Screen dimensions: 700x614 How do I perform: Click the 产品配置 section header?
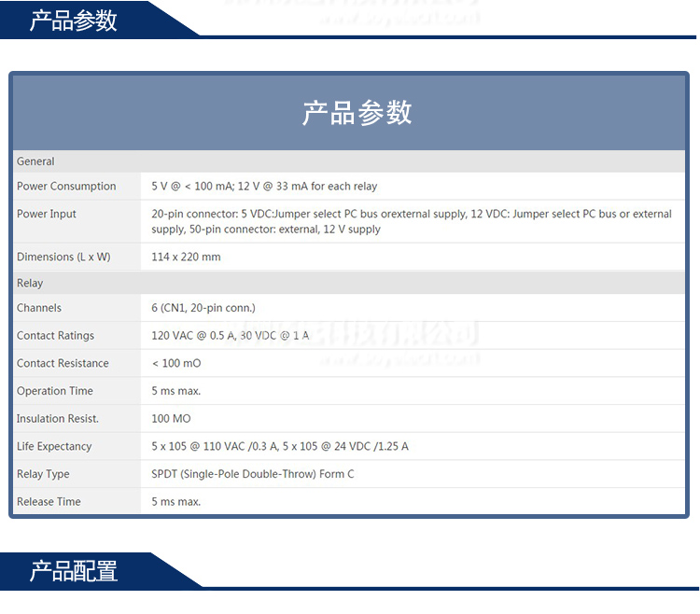tap(74, 570)
